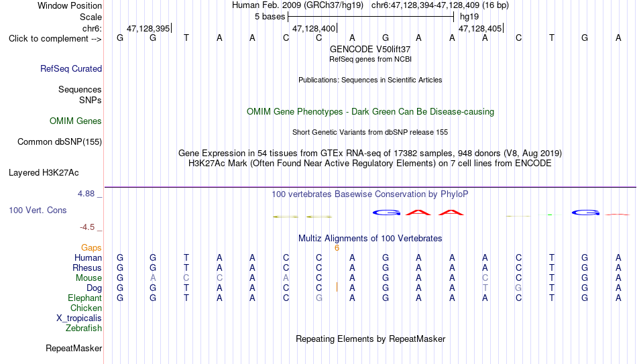The width and height of the screenshot is (637, 364).
Task: Click the faded G mismatch in Dog row
Action: point(518,288)
